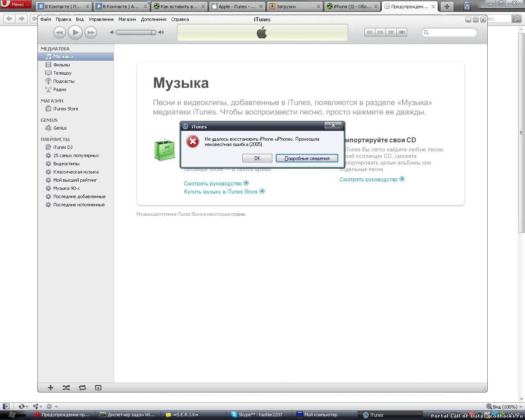Image resolution: width=525 pixels, height=420 pixels.
Task: Show the artwork viewer button in iTunes
Action: (98, 388)
